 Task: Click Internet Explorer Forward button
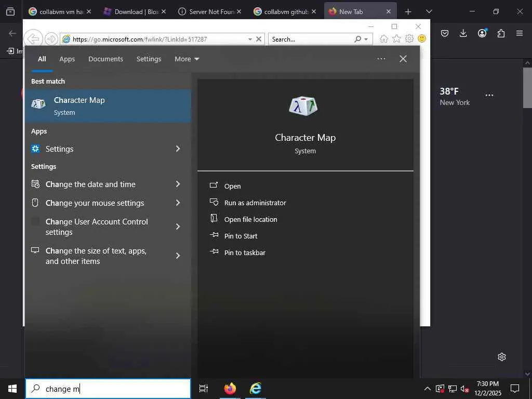tap(51, 39)
